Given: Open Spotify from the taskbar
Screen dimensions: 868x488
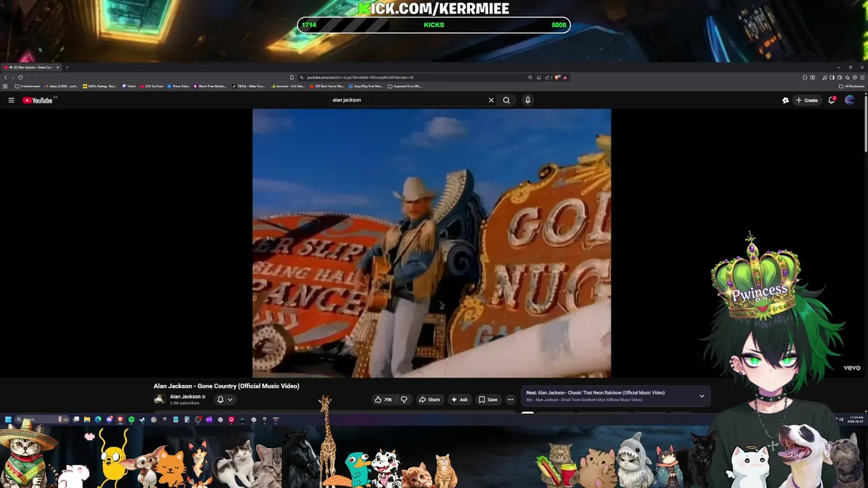Looking at the screenshot, I should click(132, 420).
